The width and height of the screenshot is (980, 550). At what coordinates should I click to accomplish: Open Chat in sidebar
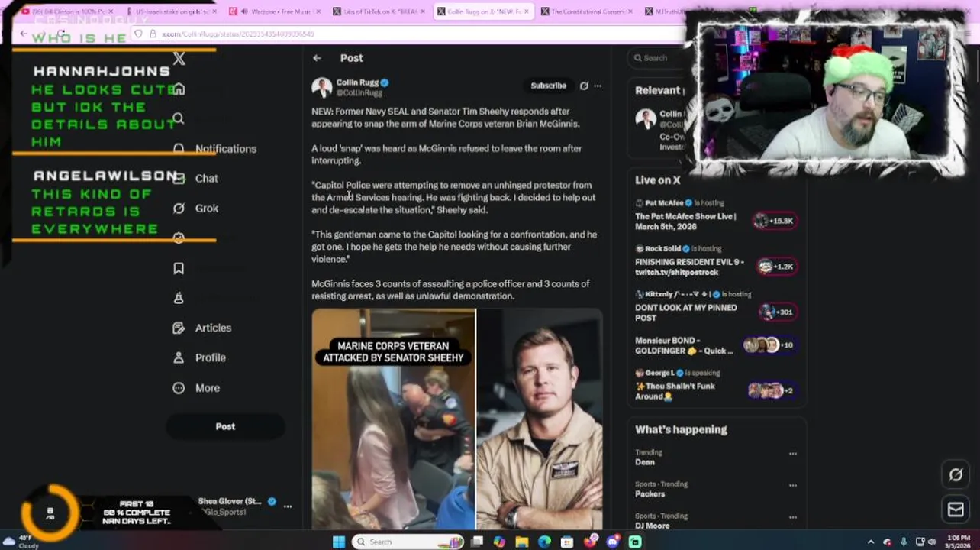196,179
